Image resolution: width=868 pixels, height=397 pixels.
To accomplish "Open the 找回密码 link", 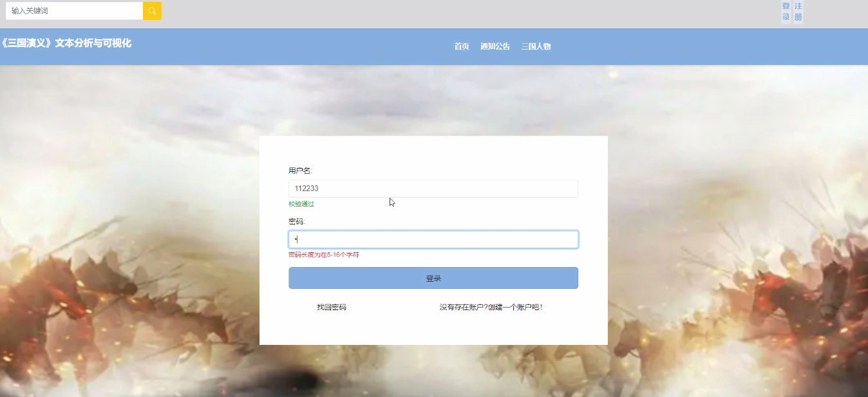I will point(332,308).
